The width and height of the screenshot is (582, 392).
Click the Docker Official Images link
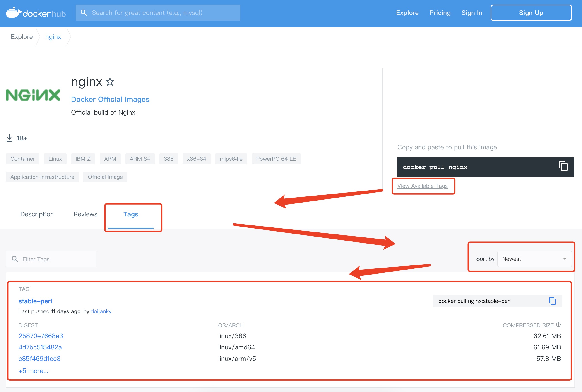click(110, 100)
